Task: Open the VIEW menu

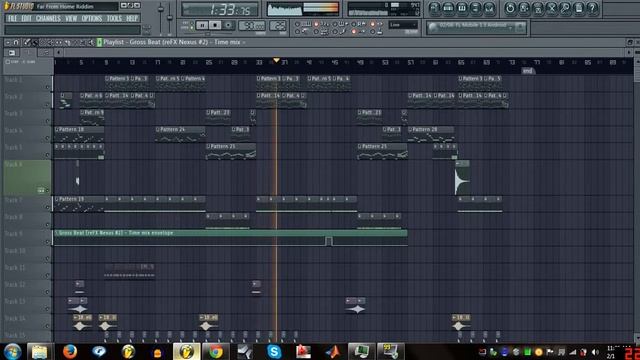Action: tap(71, 18)
